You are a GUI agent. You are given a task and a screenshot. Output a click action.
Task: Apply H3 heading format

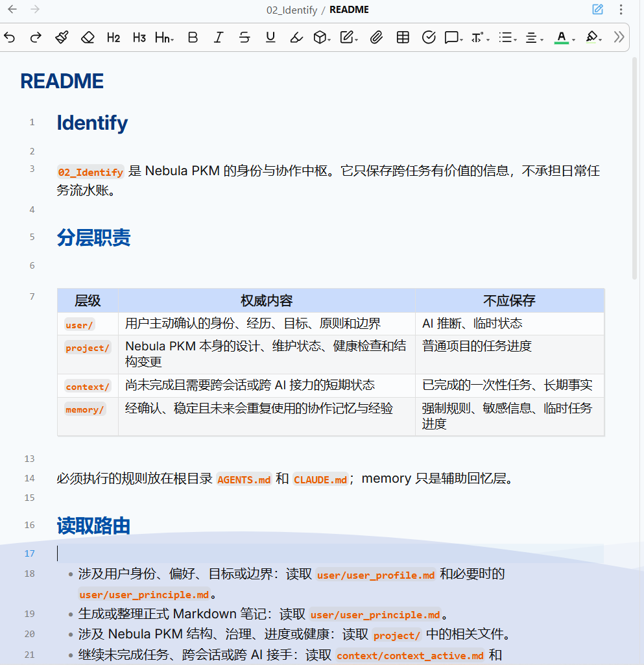click(x=139, y=38)
